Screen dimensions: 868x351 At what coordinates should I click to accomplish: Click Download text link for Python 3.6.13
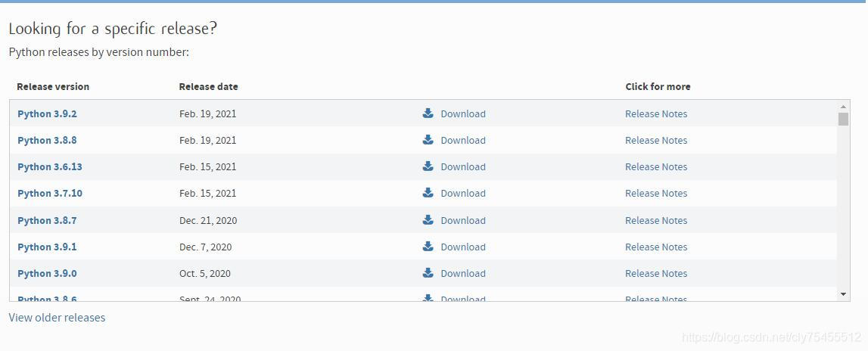[x=463, y=167]
